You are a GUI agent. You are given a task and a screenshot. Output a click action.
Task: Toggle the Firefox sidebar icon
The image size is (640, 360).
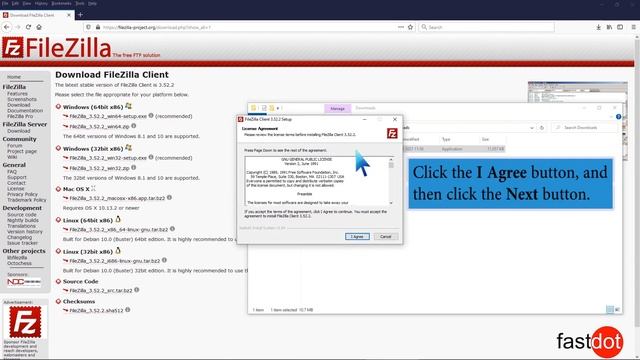click(x=620, y=27)
